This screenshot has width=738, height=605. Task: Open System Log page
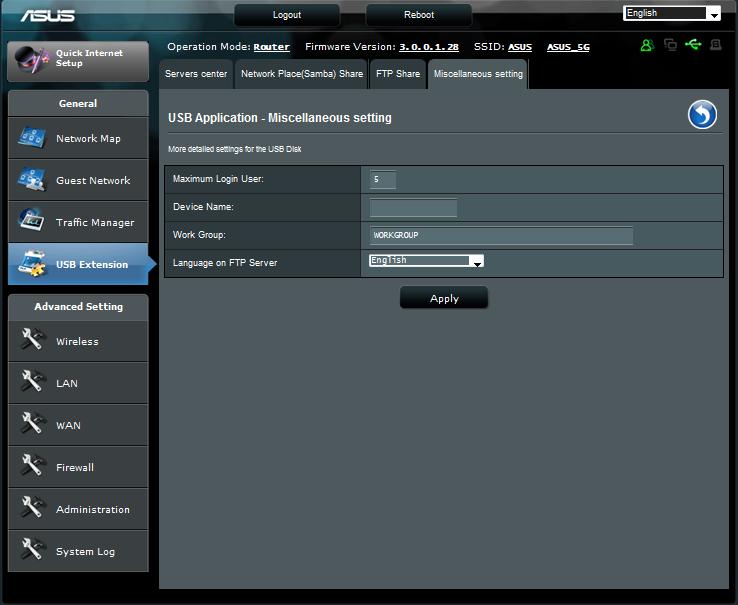(78, 551)
